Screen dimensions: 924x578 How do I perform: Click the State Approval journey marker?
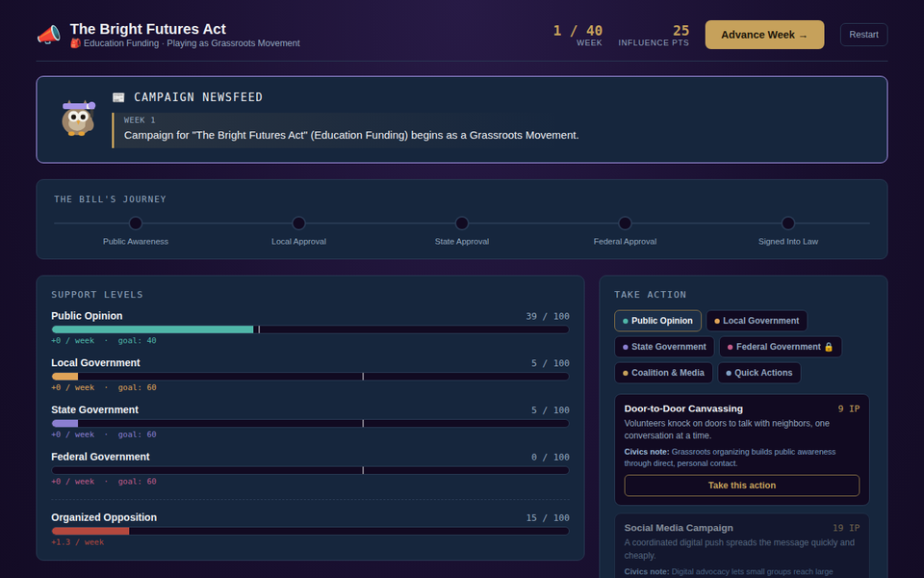click(462, 223)
